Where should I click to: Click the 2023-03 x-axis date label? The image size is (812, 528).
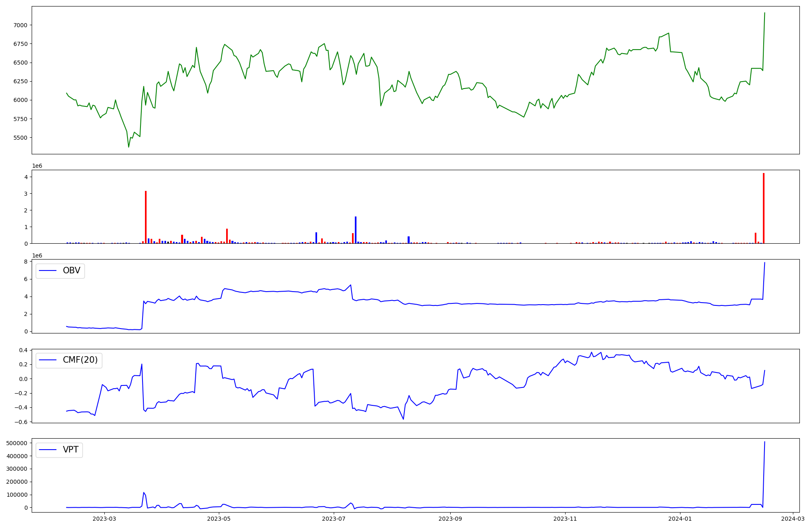point(104,519)
